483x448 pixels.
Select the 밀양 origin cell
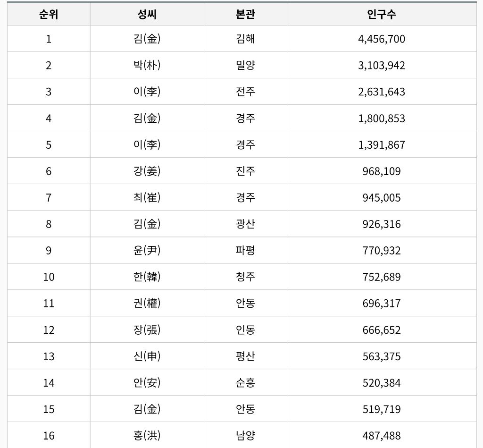(245, 65)
